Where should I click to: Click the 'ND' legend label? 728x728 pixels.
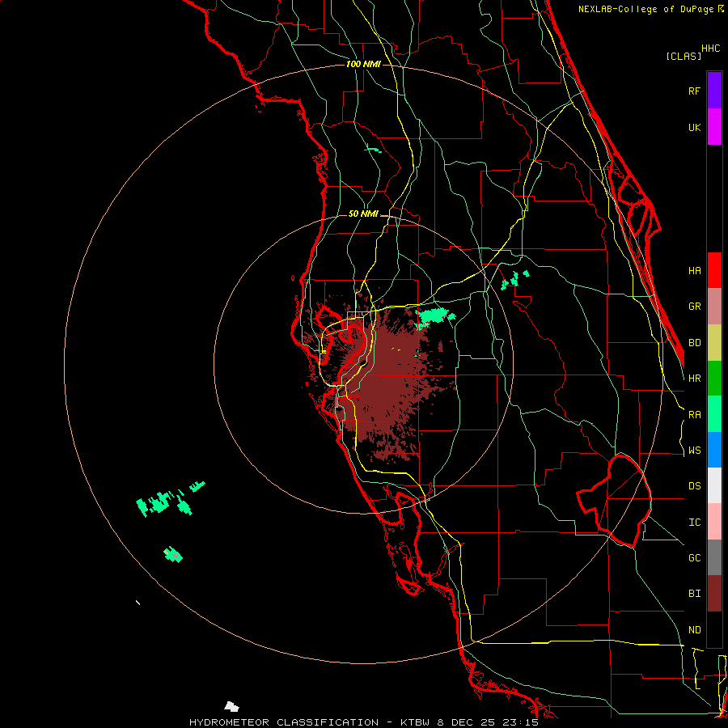click(x=695, y=630)
